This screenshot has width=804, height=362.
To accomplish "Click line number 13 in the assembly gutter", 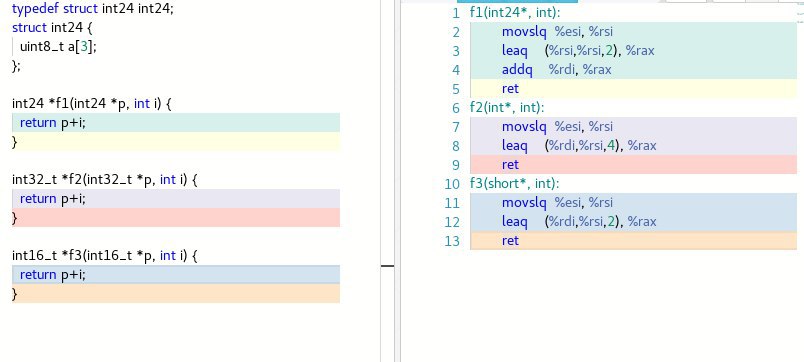I will tap(452, 240).
